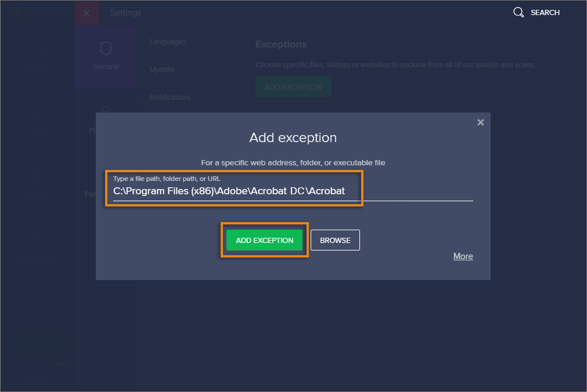Click the Add exception dialog title
This screenshot has width=587, height=392.
[x=293, y=138]
